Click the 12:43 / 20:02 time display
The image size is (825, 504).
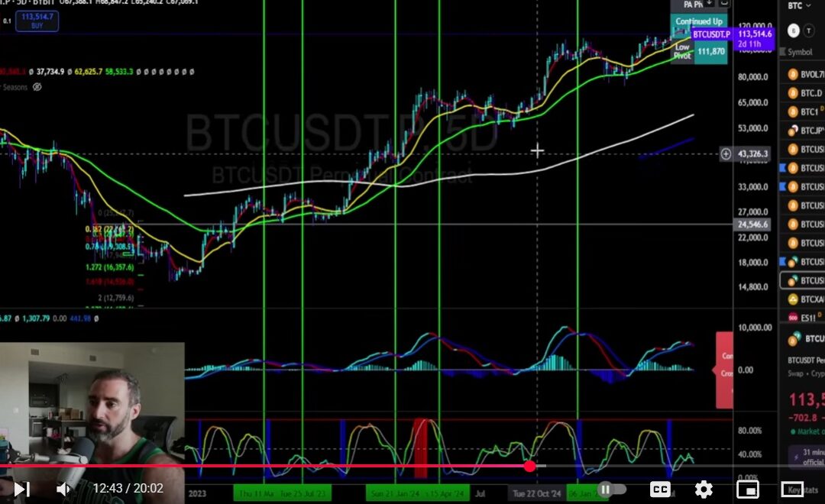(x=128, y=489)
